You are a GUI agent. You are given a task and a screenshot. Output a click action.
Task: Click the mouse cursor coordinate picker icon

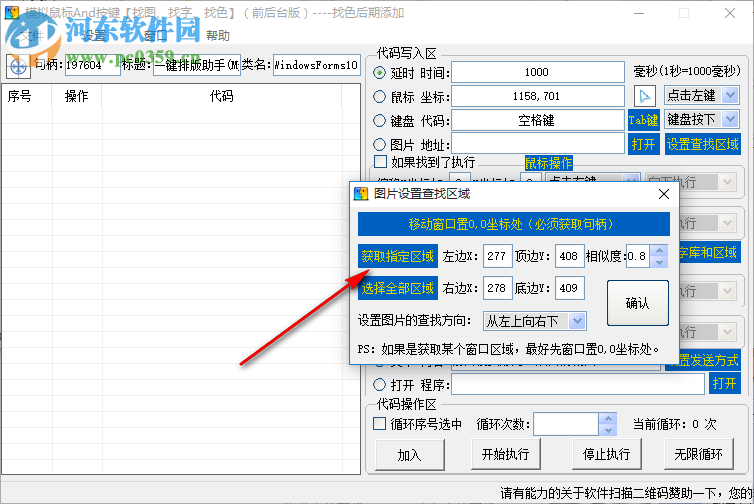(x=644, y=96)
